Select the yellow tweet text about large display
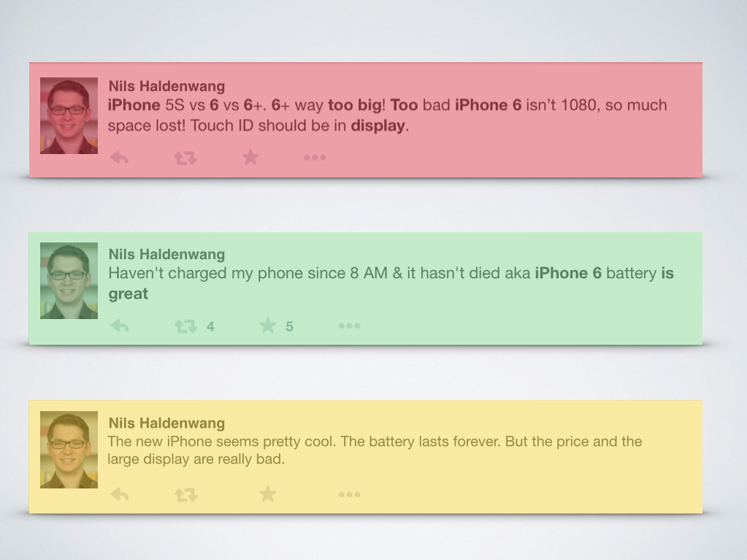The height and width of the screenshot is (560, 747). pyautogui.click(x=375, y=450)
